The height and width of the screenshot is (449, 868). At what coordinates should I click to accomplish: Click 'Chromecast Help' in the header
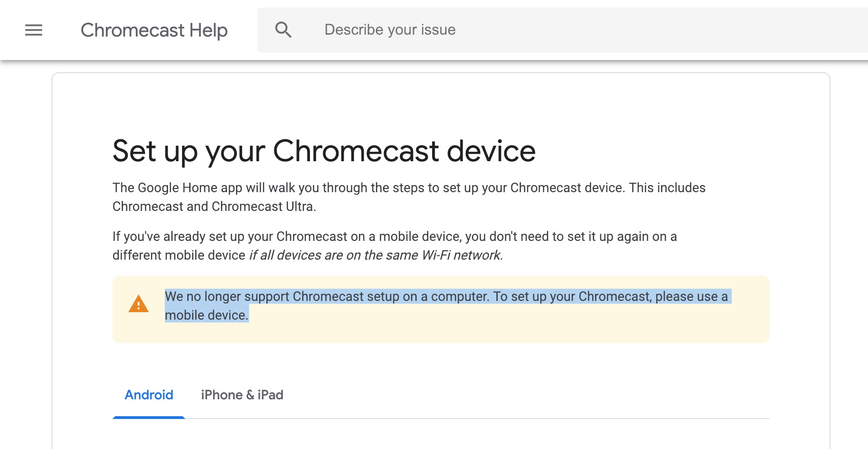(x=154, y=30)
